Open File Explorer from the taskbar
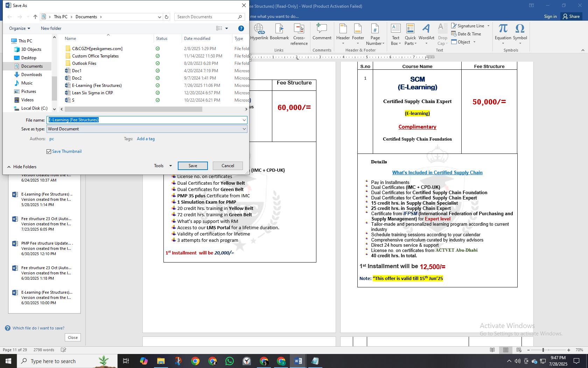 coord(161,361)
